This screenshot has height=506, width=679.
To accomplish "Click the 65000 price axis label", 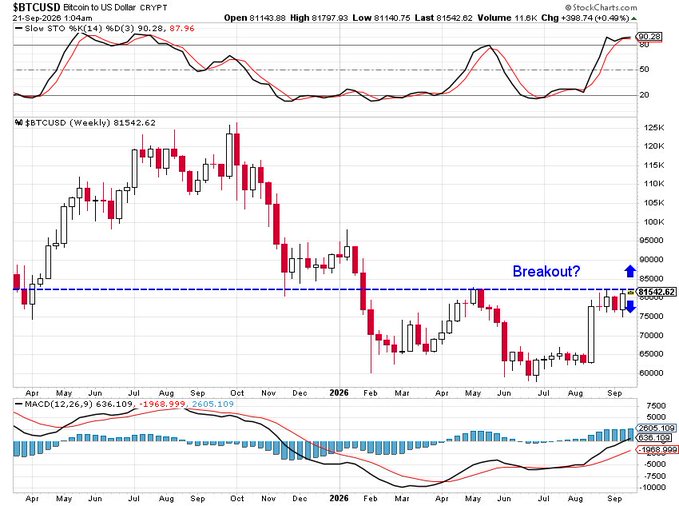I will pos(651,354).
